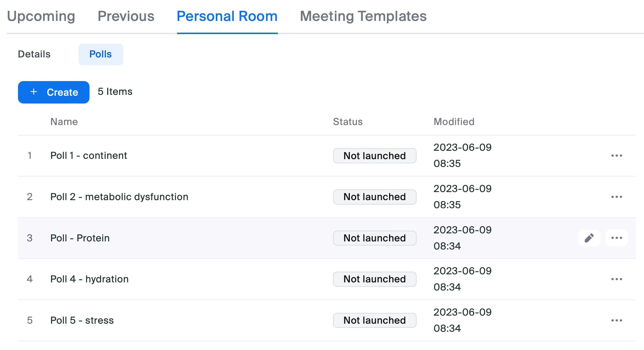Open Poll 4 - hydration

[89, 279]
